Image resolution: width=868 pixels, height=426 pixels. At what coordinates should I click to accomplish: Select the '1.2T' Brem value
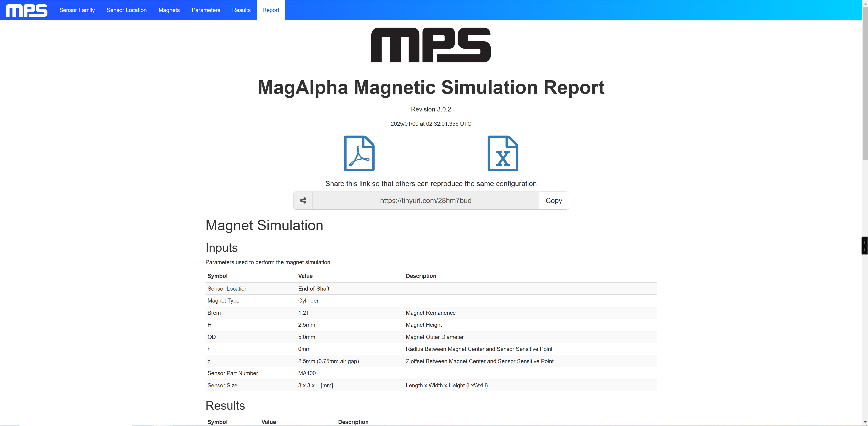[x=303, y=313]
